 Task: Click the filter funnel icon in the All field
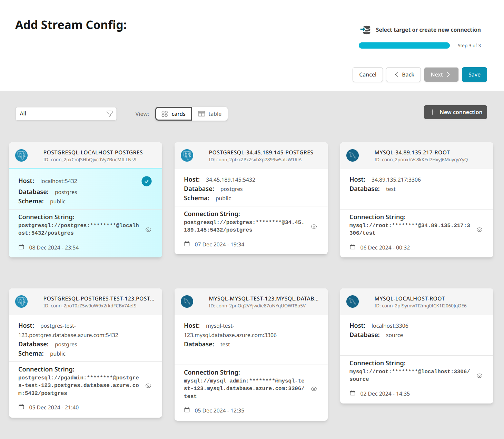point(110,114)
